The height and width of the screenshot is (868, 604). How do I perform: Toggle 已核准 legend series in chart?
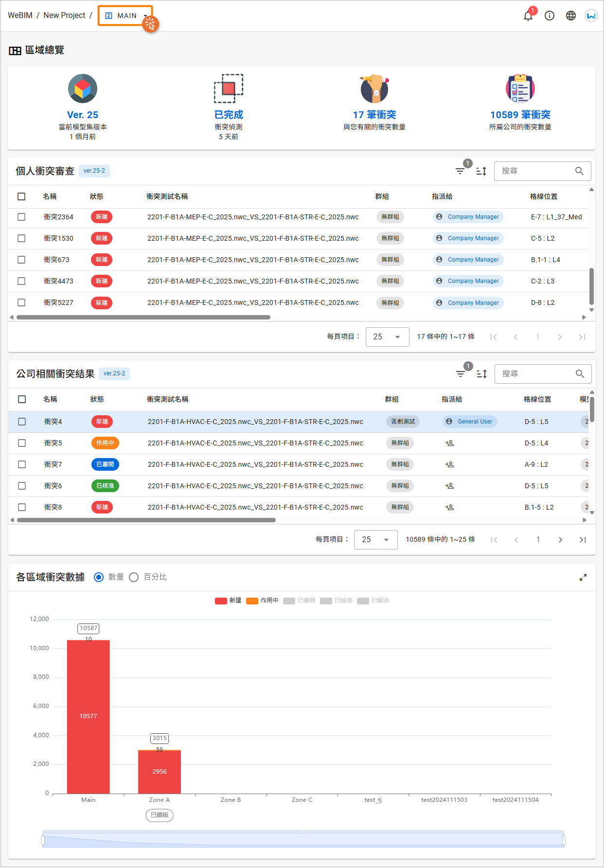[336, 601]
